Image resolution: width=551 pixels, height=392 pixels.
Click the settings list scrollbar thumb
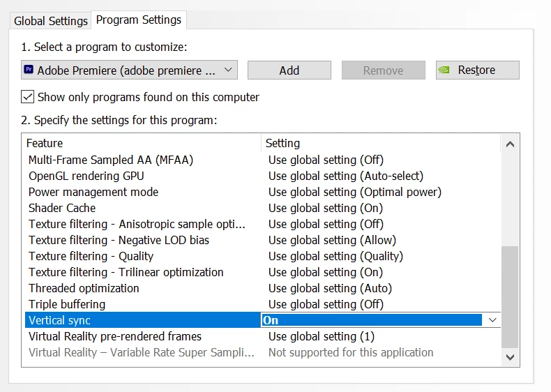click(510, 296)
